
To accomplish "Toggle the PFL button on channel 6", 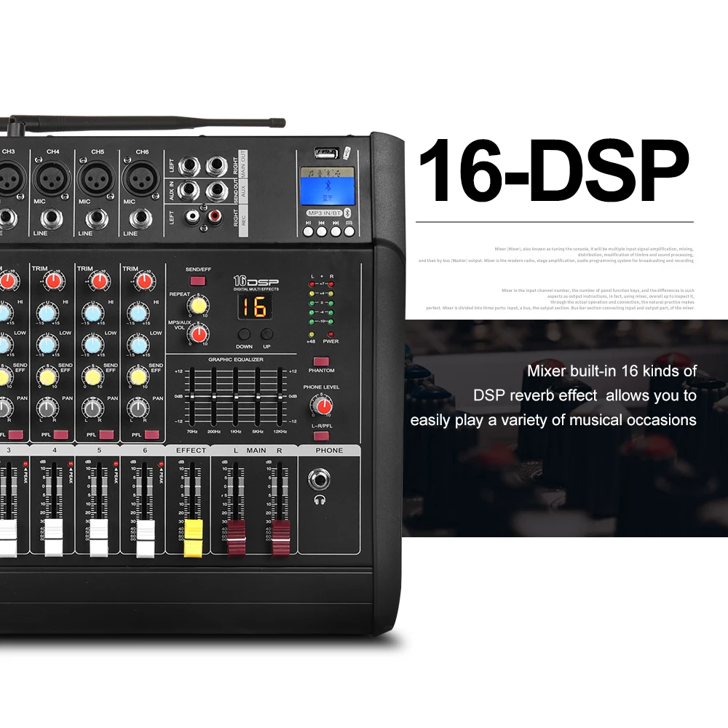I will tap(152, 435).
